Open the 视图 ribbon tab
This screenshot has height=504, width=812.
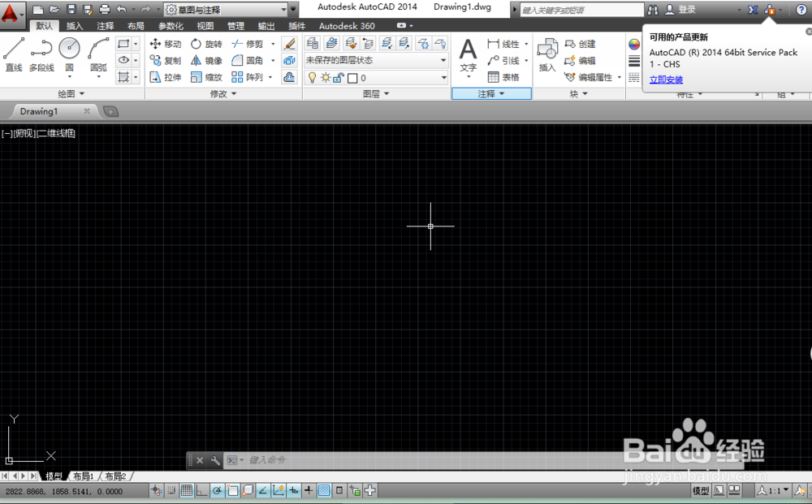(x=205, y=26)
